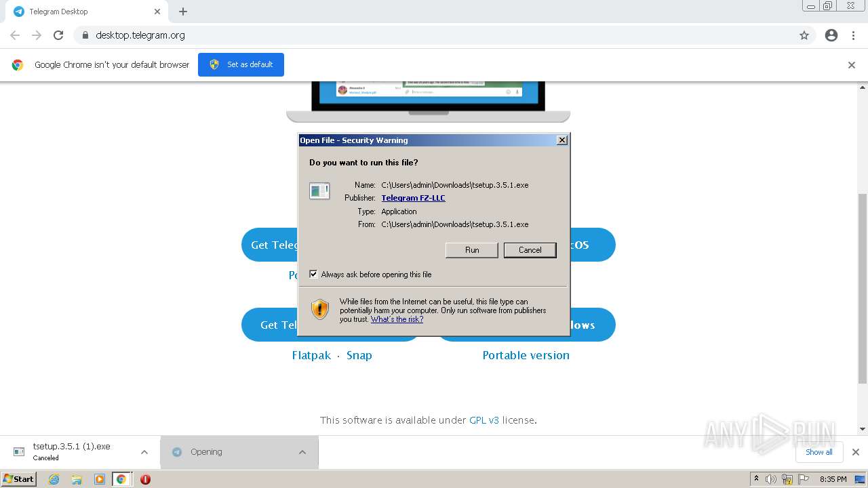The width and height of the screenshot is (868, 488).
Task: Launch Internet Explorer from taskbar
Action: click(x=54, y=479)
